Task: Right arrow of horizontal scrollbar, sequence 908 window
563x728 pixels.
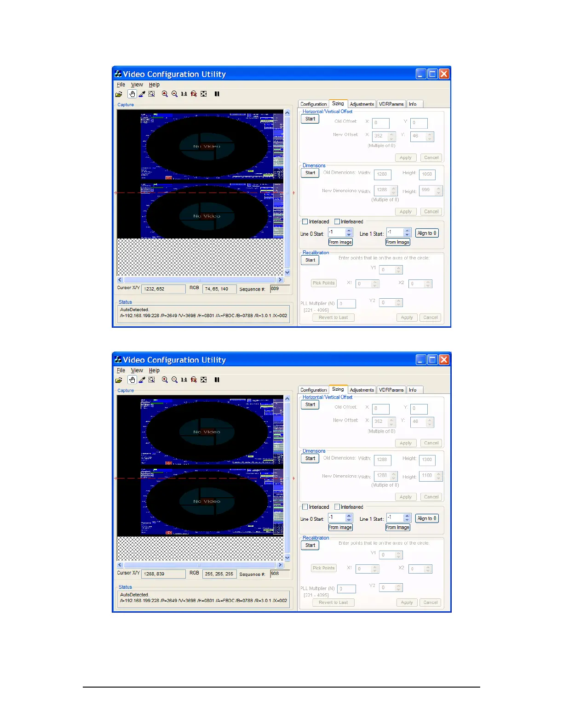Action: [280, 565]
